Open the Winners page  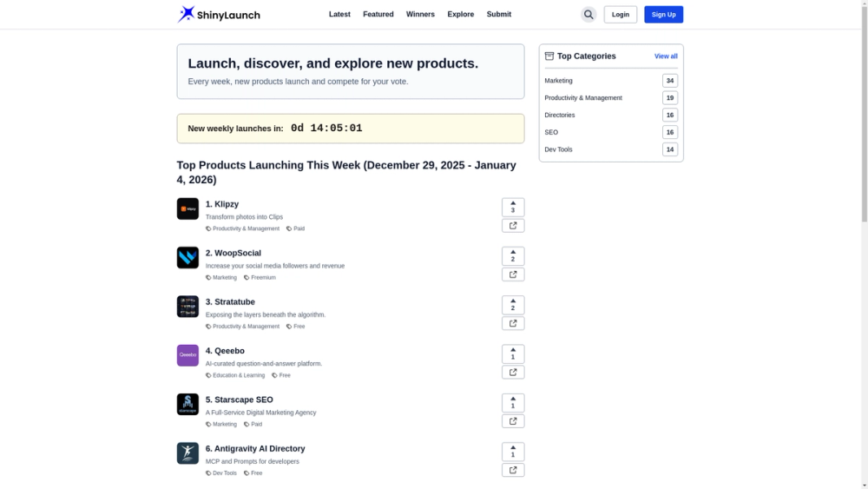(420, 15)
